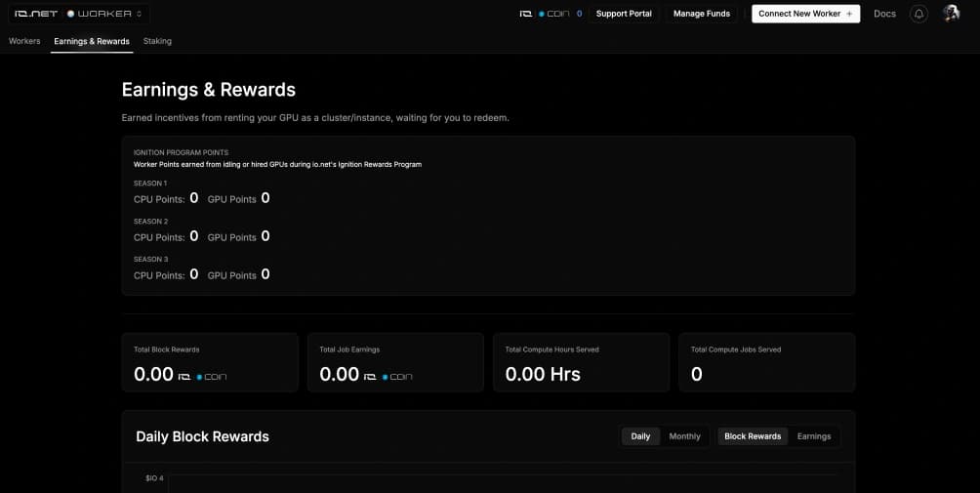Open the user profile avatar menu

pos(951,14)
